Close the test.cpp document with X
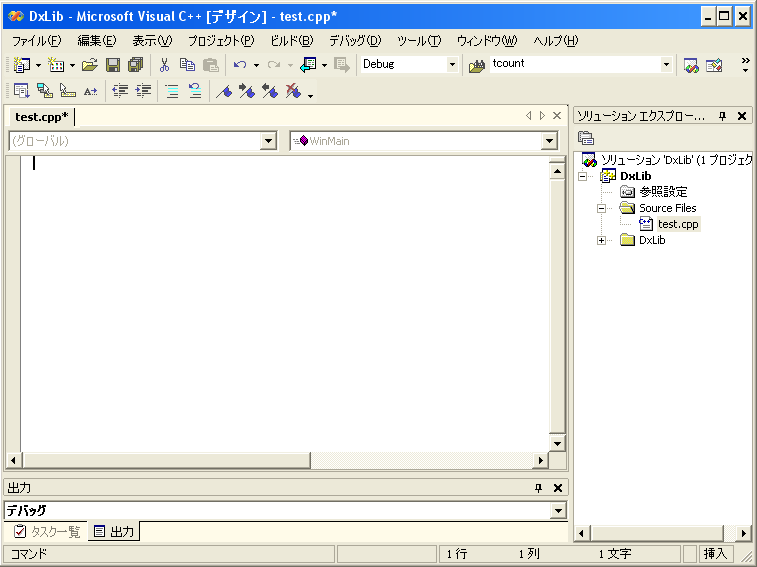Screen dimensions: 757x567 tap(557, 115)
